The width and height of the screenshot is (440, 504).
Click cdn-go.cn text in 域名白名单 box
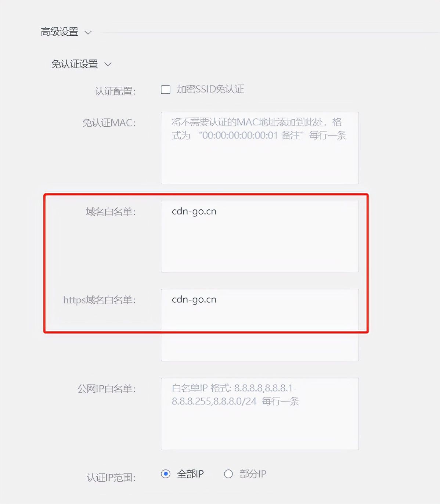tap(194, 212)
